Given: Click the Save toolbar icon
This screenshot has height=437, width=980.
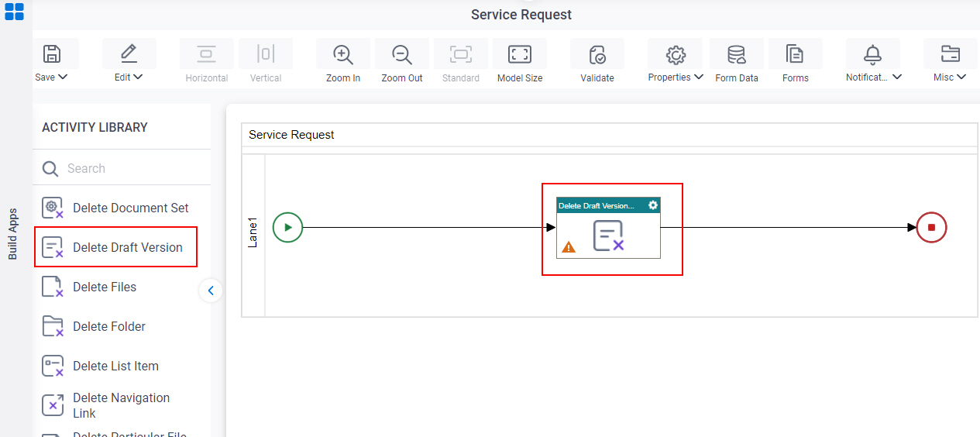Looking at the screenshot, I should (52, 54).
